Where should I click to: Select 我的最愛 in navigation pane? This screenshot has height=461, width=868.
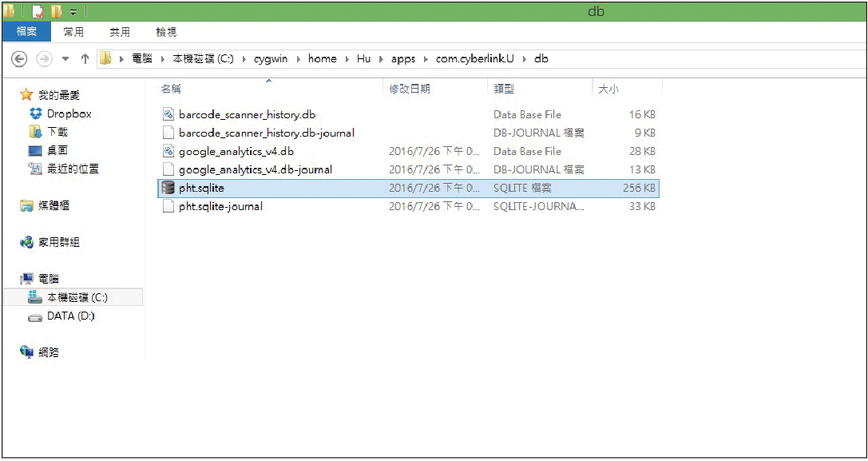click(58, 95)
